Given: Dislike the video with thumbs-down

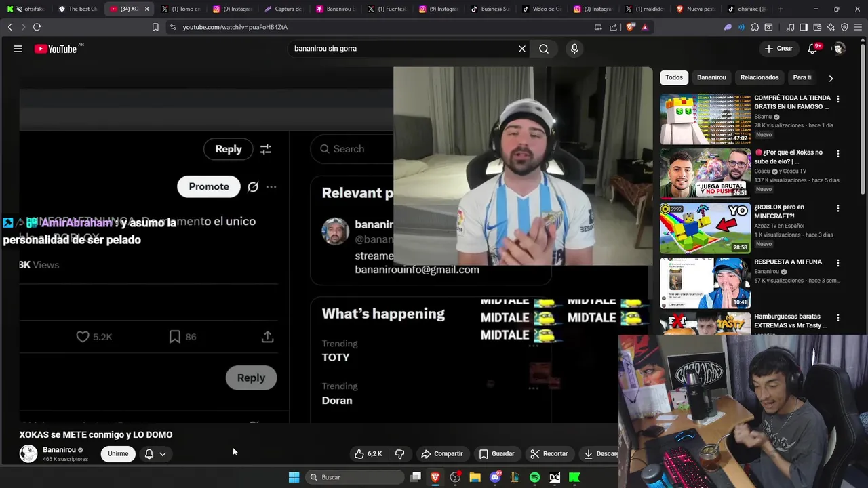Looking at the screenshot, I should point(400,454).
